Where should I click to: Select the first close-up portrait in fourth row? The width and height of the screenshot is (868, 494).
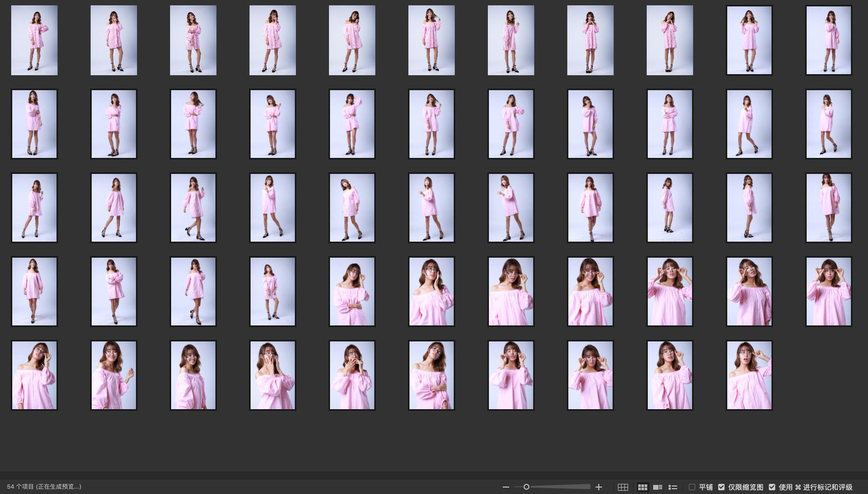[x=352, y=292]
